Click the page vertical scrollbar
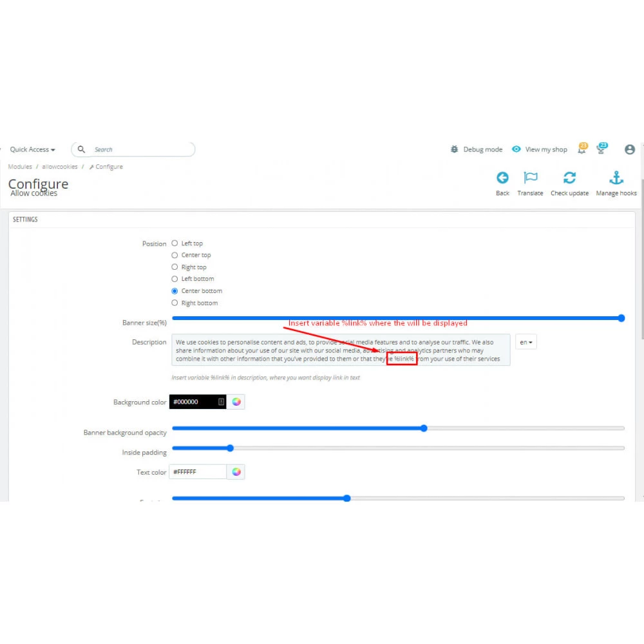Viewport: 644px width, 644px height. (642, 259)
